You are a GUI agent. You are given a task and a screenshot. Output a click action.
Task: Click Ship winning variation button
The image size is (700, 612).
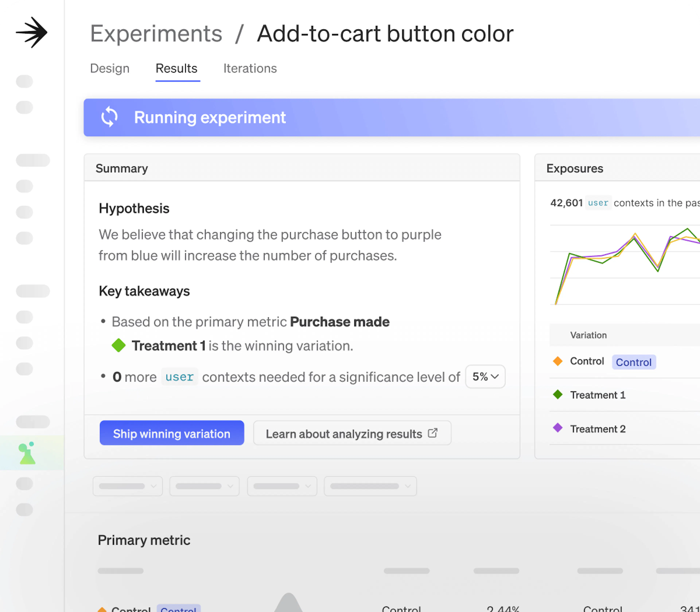coord(172,433)
